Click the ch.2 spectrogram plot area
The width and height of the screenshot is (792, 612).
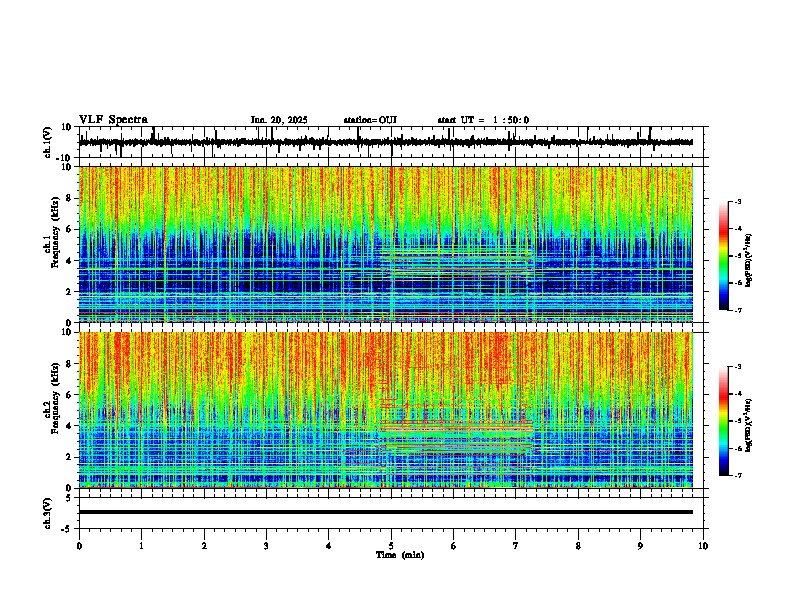point(386,410)
